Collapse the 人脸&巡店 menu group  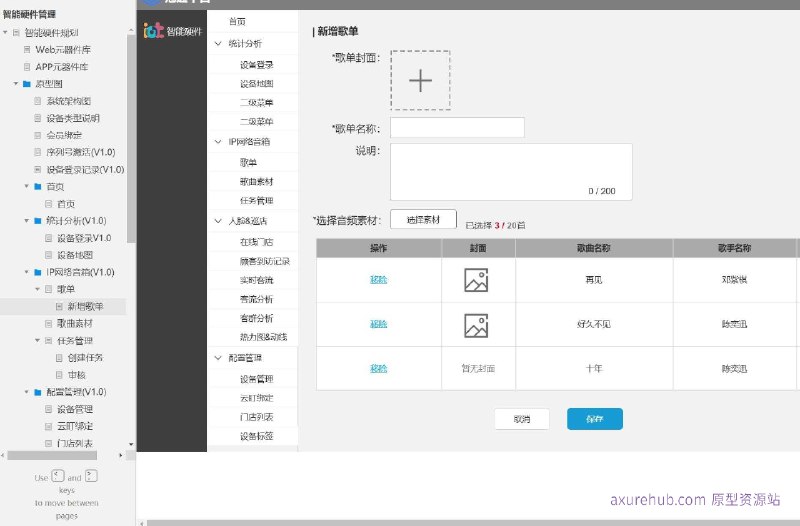point(218,221)
